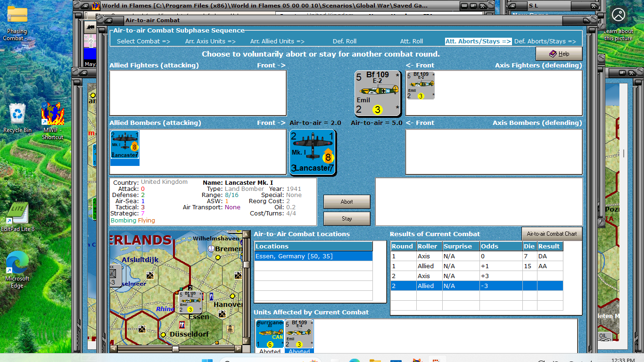
Task: Click World in Flames title bar app icon
Action: pos(96,6)
